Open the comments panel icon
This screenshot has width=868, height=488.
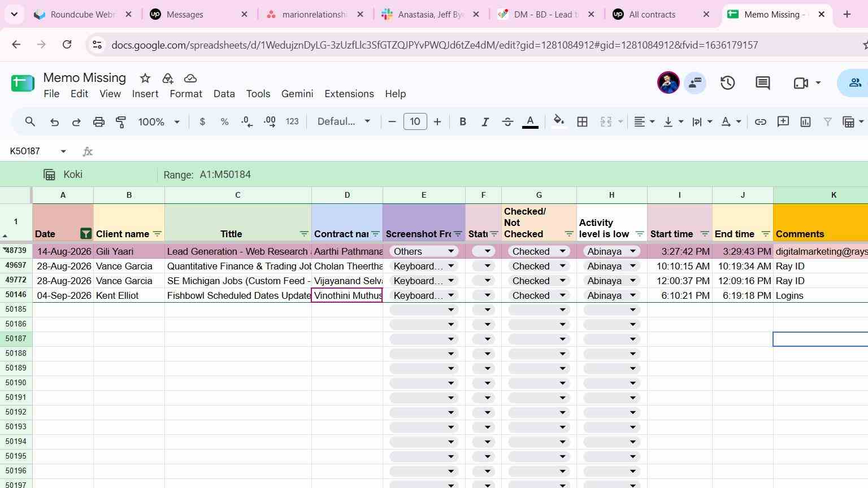pyautogui.click(x=762, y=83)
